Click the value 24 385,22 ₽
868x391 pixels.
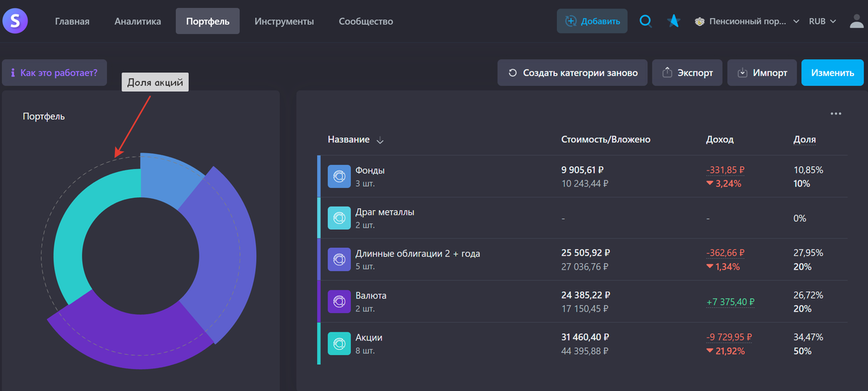585,296
